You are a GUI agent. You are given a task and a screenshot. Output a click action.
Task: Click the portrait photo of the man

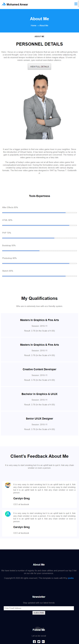(x=39, y=107)
